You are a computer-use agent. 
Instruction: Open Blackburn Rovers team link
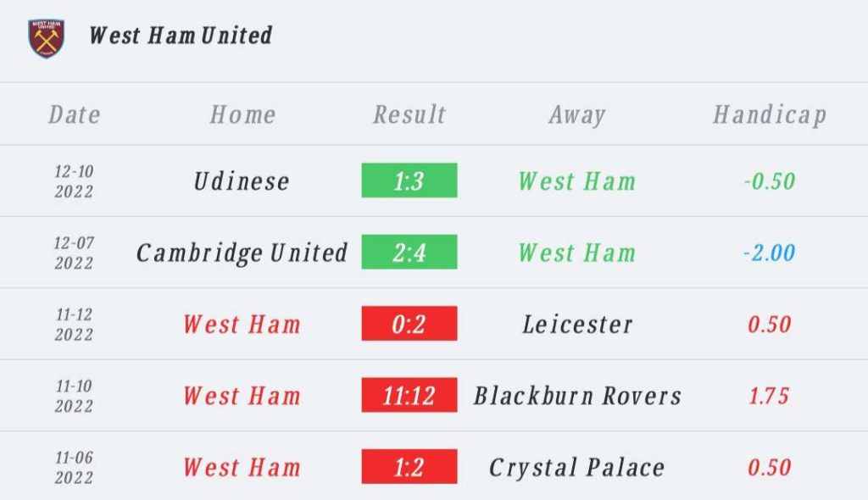[576, 396]
